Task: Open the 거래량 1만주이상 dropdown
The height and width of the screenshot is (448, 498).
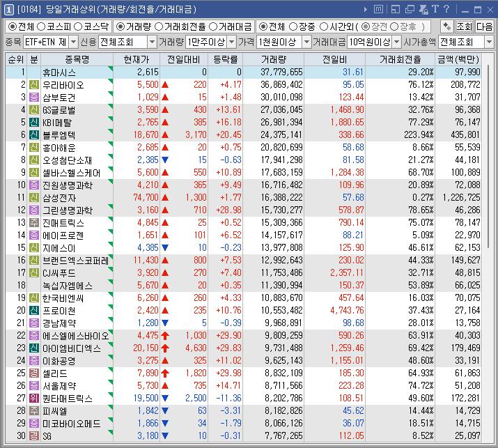Action: (x=232, y=42)
